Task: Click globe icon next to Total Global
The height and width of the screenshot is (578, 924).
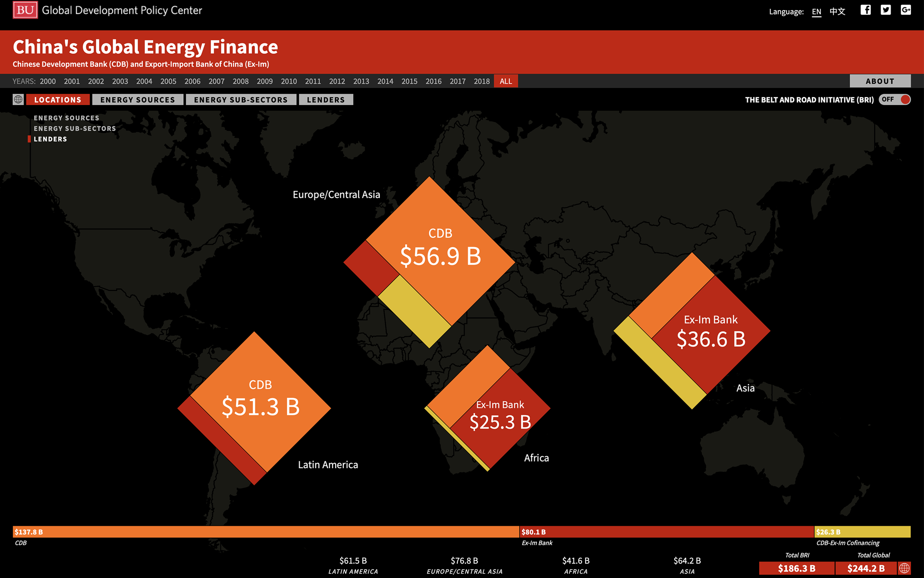Action: click(x=904, y=568)
